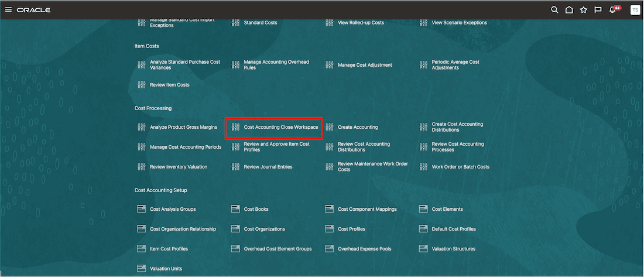Click the icon beside Review Inventory Valuation
Image resolution: width=644 pixels, height=277 pixels.
click(x=141, y=167)
